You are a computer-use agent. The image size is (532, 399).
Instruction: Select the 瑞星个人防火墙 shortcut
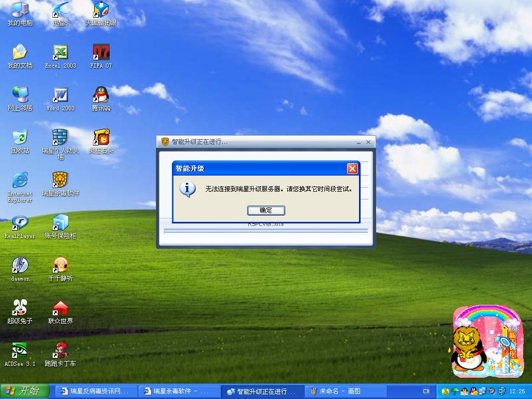click(60, 144)
